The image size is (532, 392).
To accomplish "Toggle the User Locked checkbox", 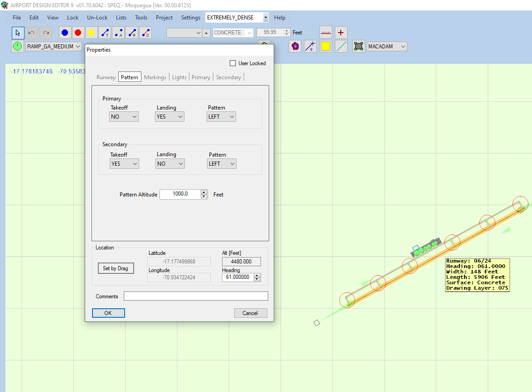I will click(x=233, y=63).
